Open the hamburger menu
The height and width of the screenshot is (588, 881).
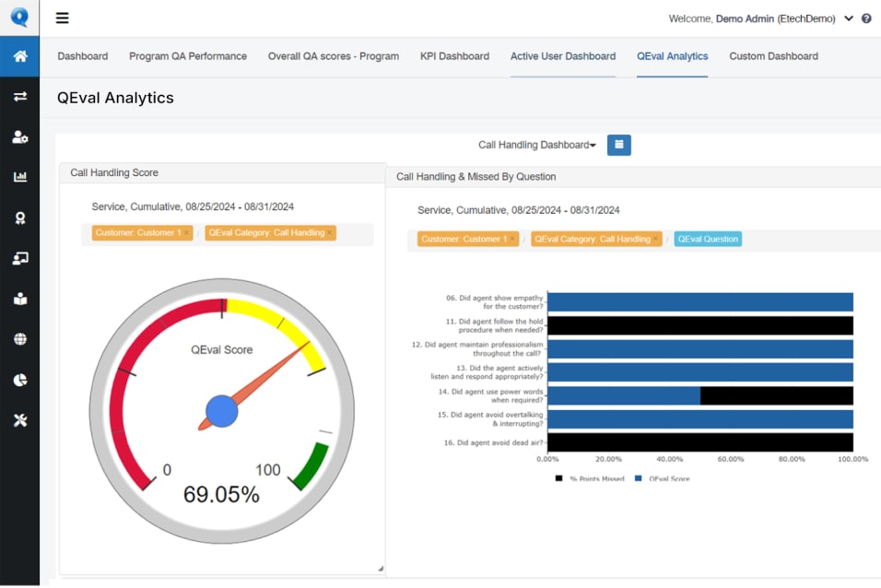tap(63, 18)
